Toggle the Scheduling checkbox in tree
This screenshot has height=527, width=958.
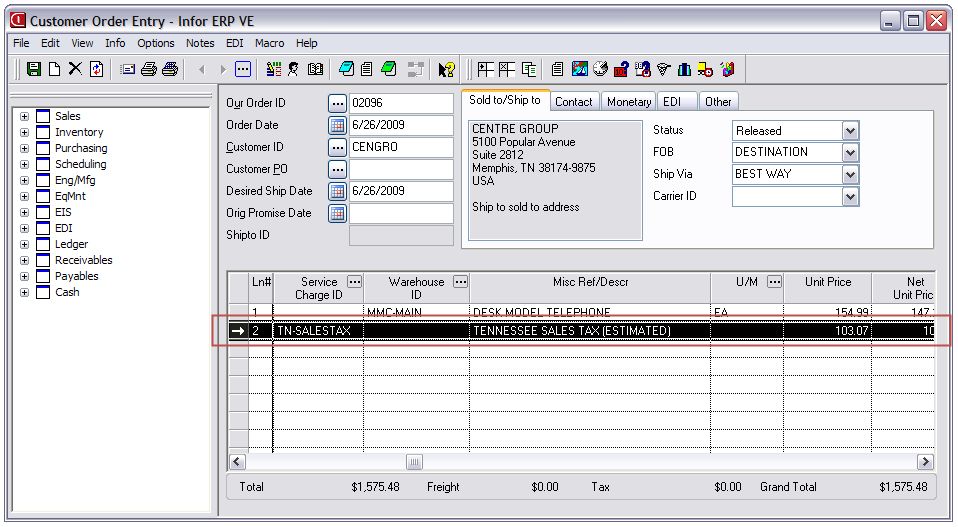click(43, 164)
